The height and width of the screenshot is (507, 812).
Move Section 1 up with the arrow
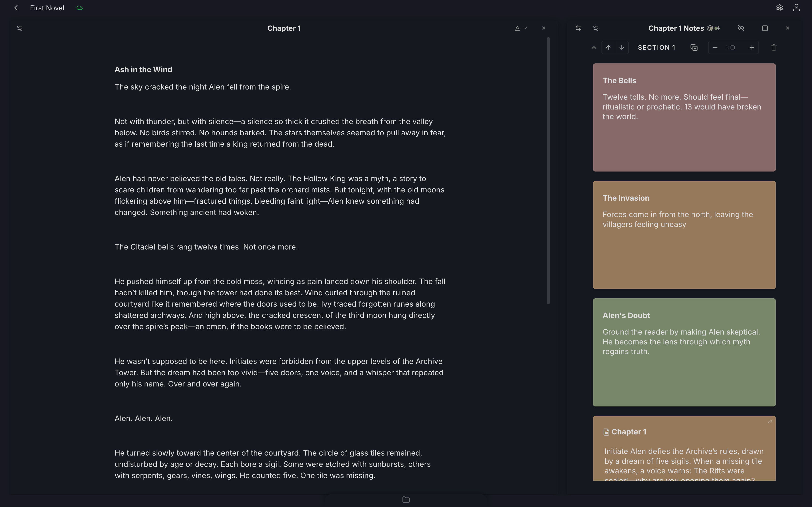click(x=608, y=48)
